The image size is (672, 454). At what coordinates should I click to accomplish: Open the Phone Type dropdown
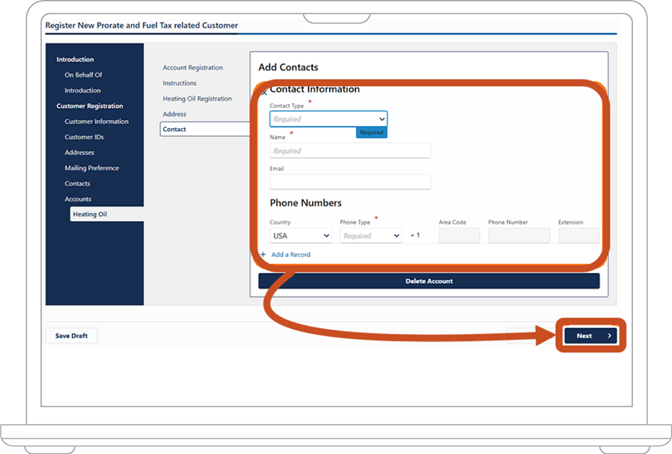371,236
